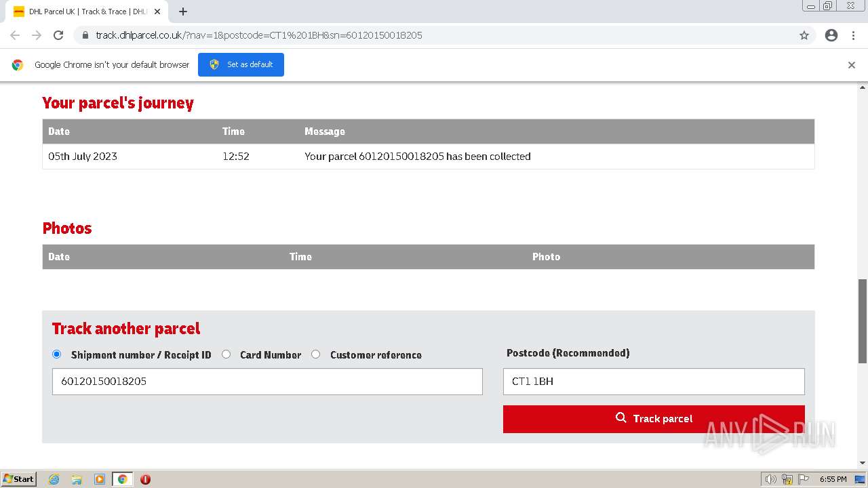
Task: Click the shipment number input field
Action: 267,382
